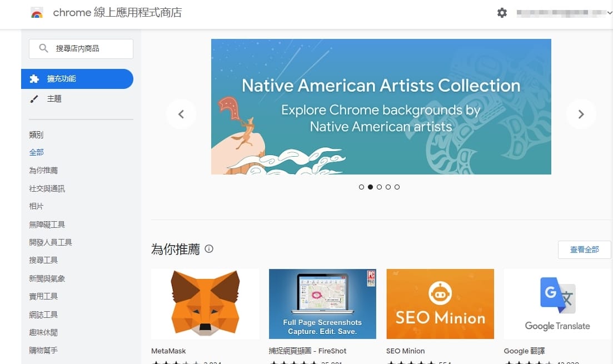The width and height of the screenshot is (613, 364).
Task: Choose the 購物幫手 category
Action: click(x=43, y=350)
